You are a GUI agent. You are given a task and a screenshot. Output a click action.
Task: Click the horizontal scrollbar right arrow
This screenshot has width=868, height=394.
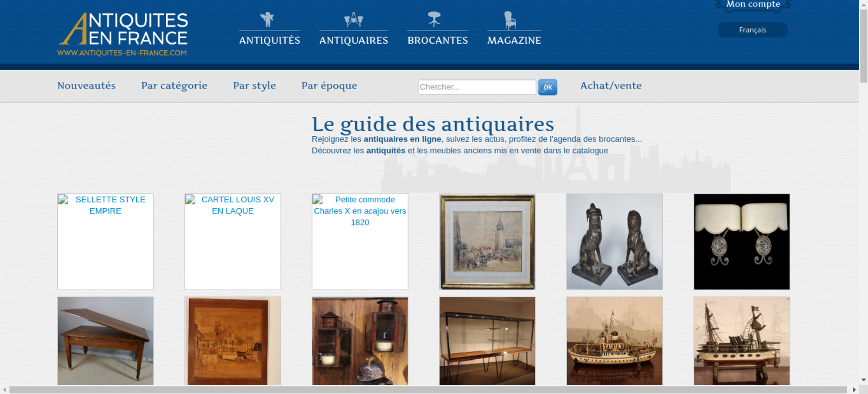point(854,390)
